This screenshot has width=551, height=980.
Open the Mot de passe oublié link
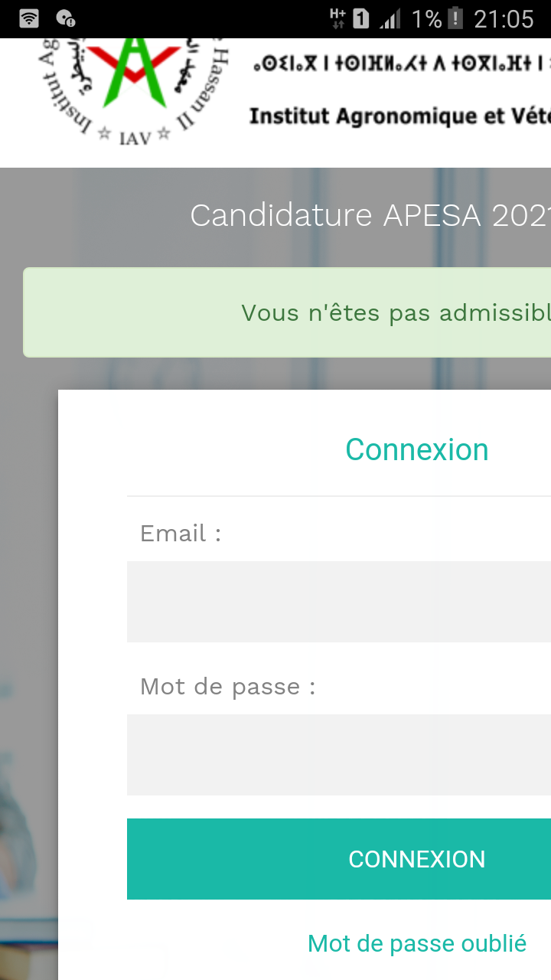[x=416, y=943]
